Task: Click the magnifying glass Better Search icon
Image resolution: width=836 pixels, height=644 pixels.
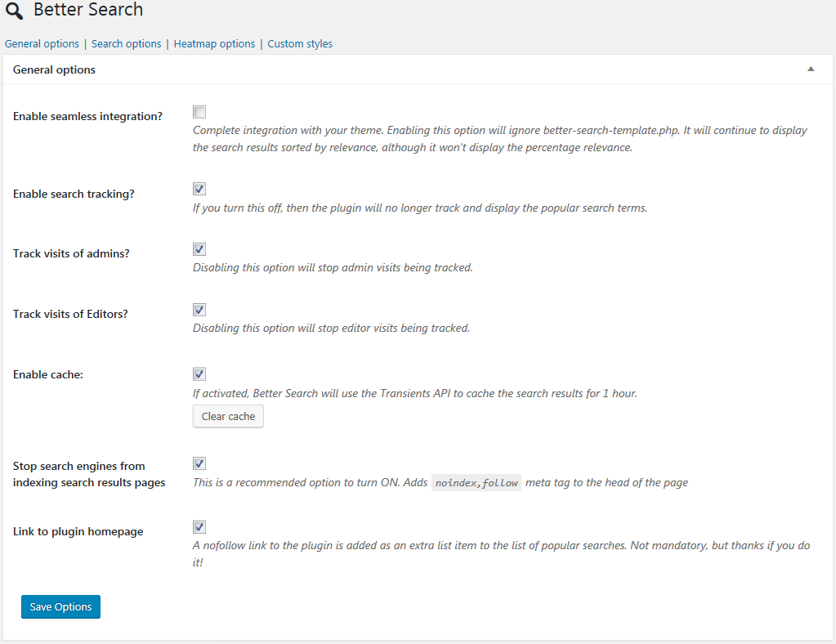Action: coord(14,11)
